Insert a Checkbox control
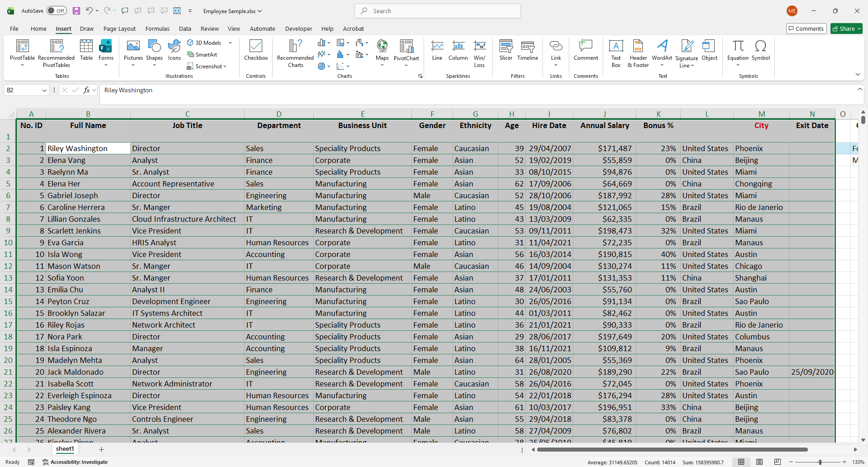The width and height of the screenshot is (868, 467). point(256,49)
